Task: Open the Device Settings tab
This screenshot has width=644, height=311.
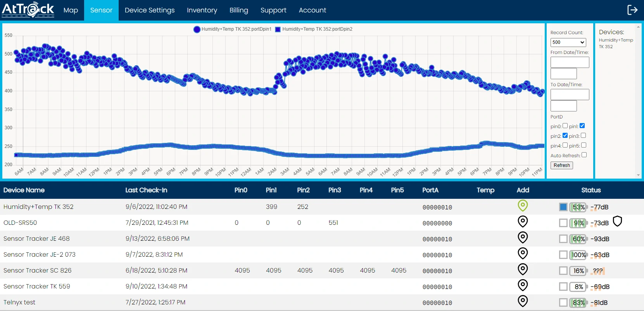Action: (150, 10)
